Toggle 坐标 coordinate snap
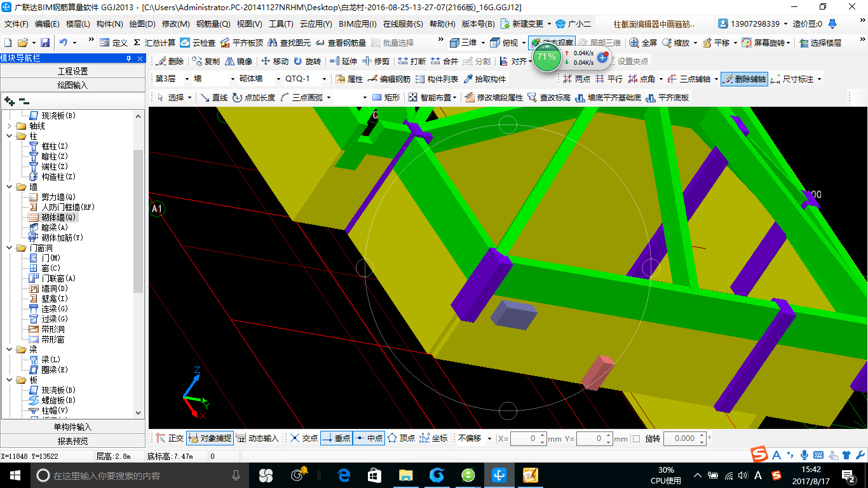Screen dimensions: 868x488 tap(434, 438)
